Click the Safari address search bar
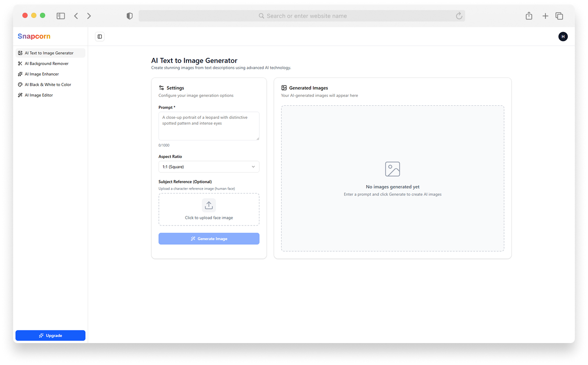The width and height of the screenshot is (588, 365). click(302, 16)
